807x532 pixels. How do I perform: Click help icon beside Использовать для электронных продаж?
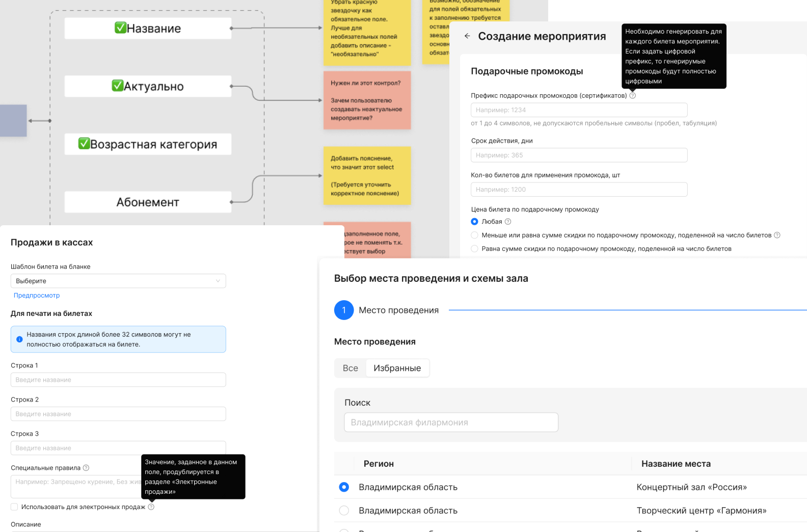(151, 507)
